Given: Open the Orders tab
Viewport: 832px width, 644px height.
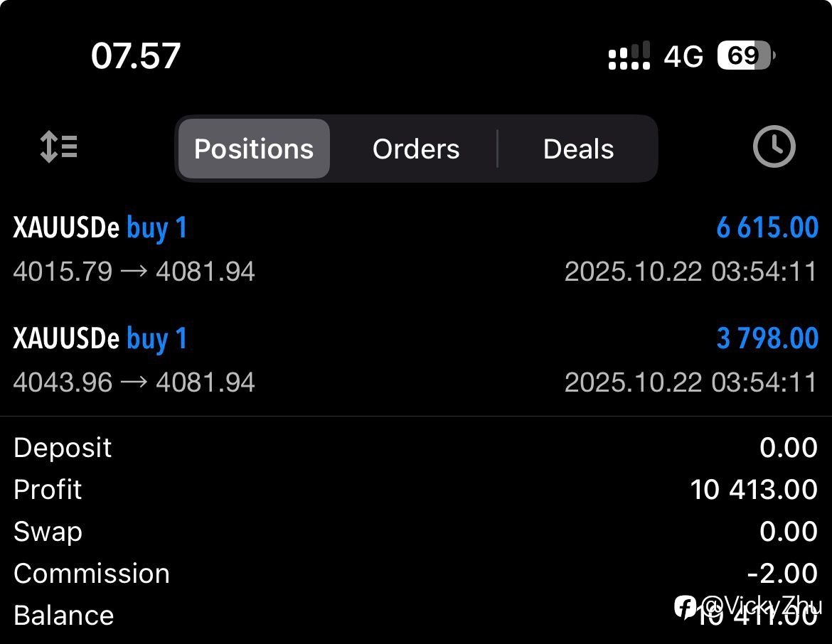Looking at the screenshot, I should (x=416, y=149).
